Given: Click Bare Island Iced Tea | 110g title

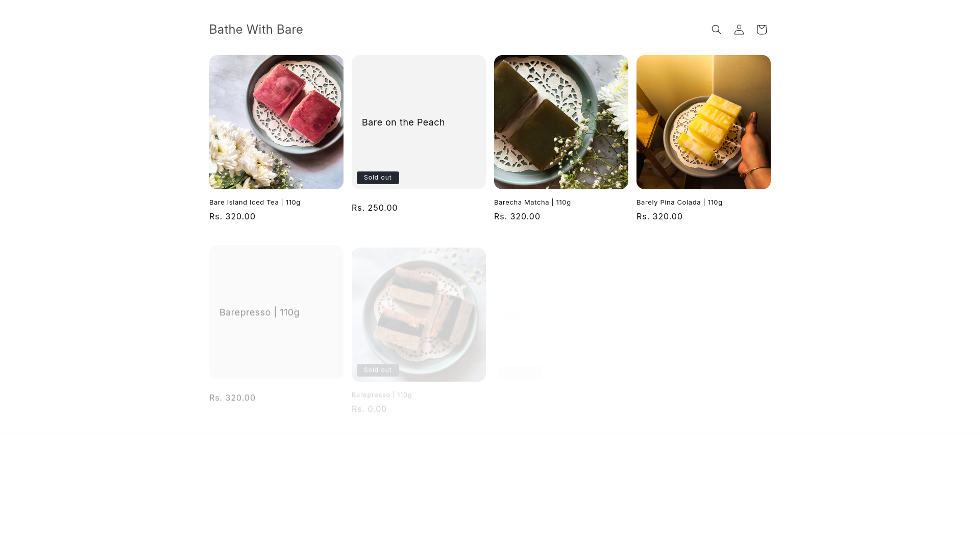Looking at the screenshot, I should pyautogui.click(x=255, y=202).
